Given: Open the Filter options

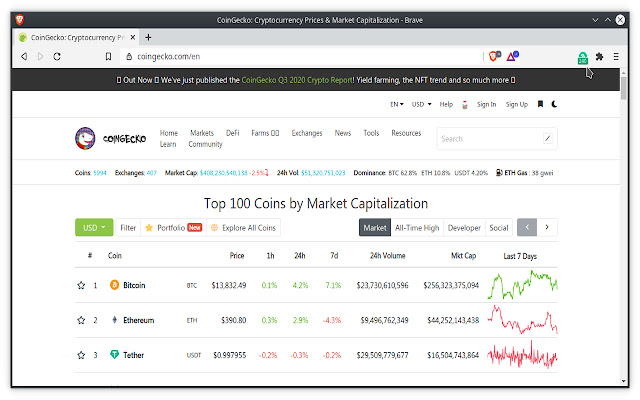Looking at the screenshot, I should point(128,228).
